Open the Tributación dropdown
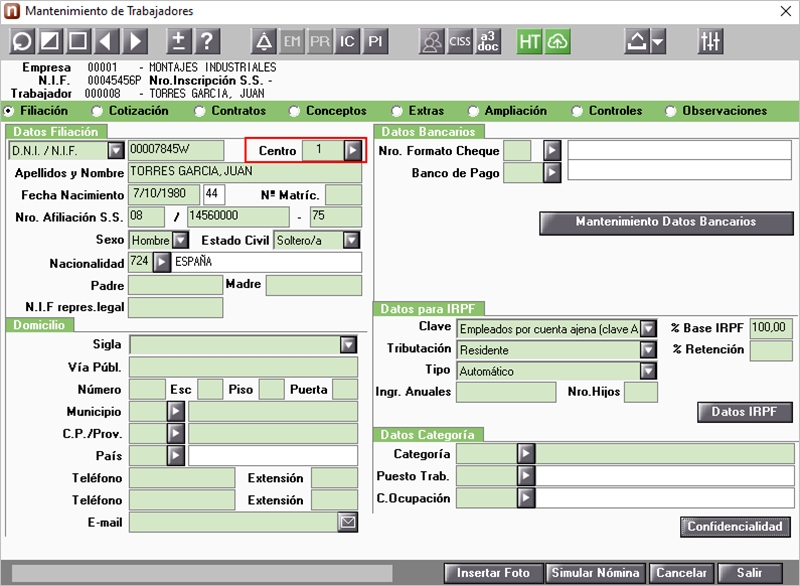 coord(648,350)
